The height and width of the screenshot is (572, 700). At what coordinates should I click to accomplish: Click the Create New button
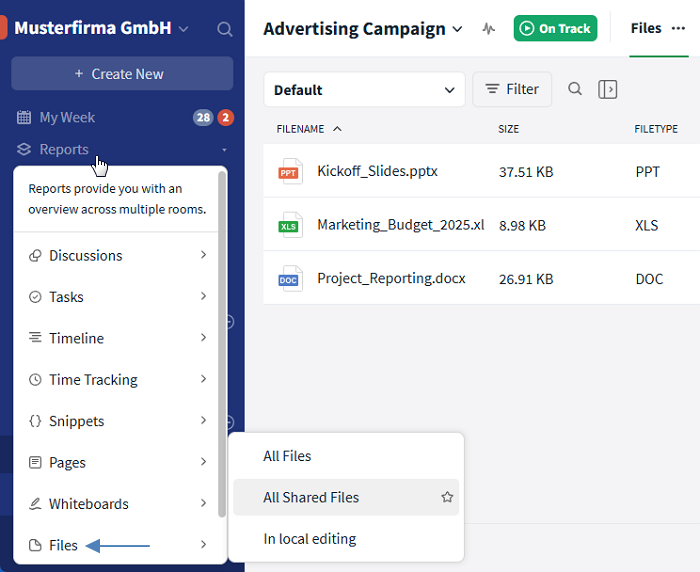click(122, 74)
